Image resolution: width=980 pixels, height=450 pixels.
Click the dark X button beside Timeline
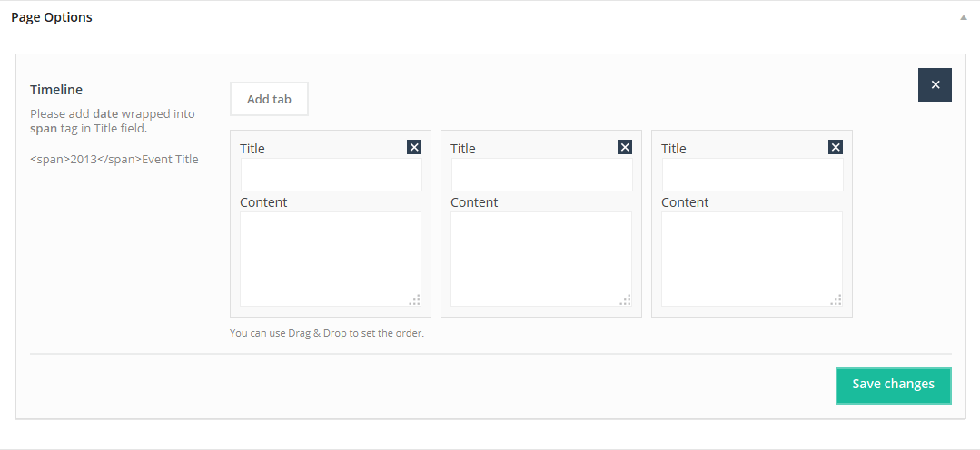tap(935, 84)
